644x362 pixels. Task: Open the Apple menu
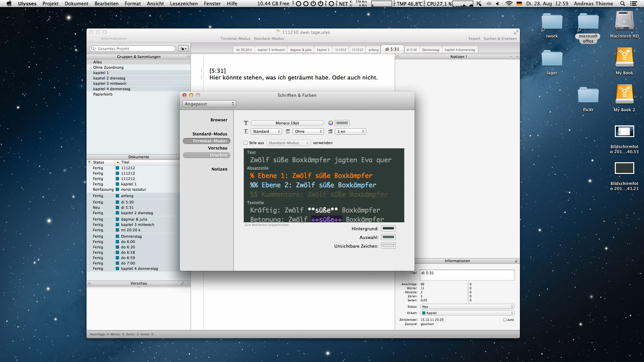[x=9, y=3]
